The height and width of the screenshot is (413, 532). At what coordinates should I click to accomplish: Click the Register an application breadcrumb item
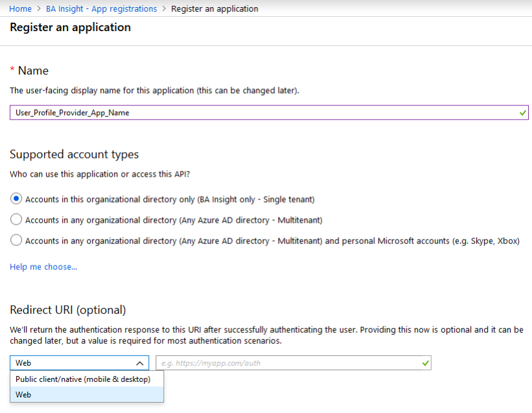(214, 8)
